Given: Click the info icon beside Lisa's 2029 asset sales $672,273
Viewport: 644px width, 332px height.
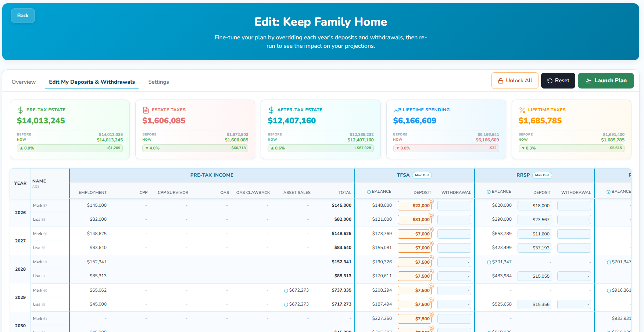Looking at the screenshot, I should [286, 304].
